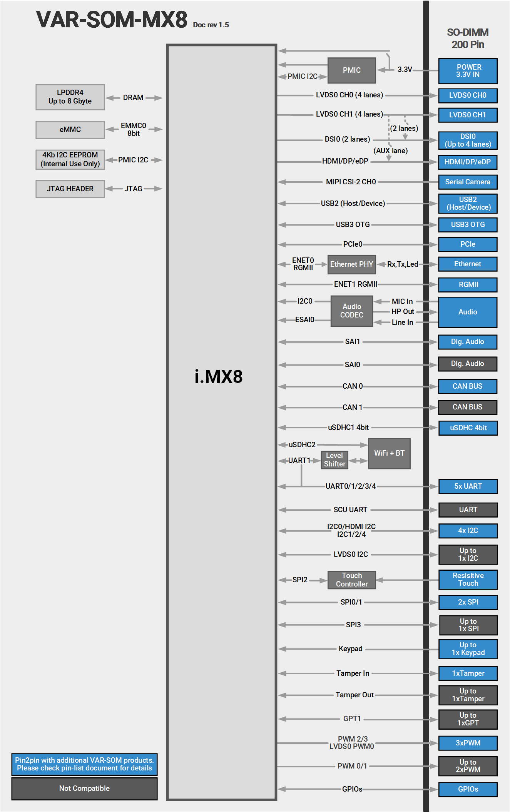Select the Audio CODEC block

tap(351, 311)
